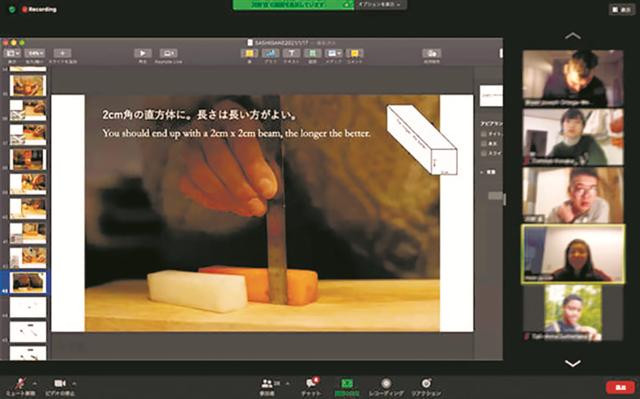
Task: Click Keynote Live toolbar button
Action: tap(168, 53)
